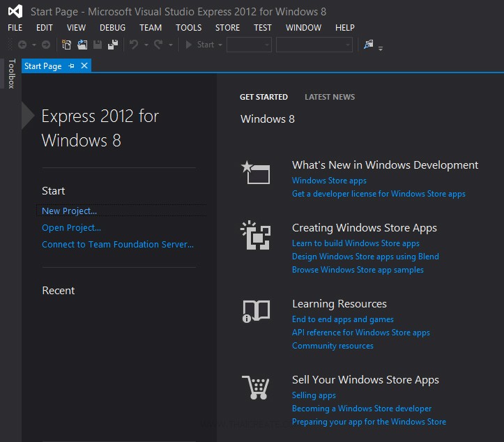Click the New Project... link

69,211
